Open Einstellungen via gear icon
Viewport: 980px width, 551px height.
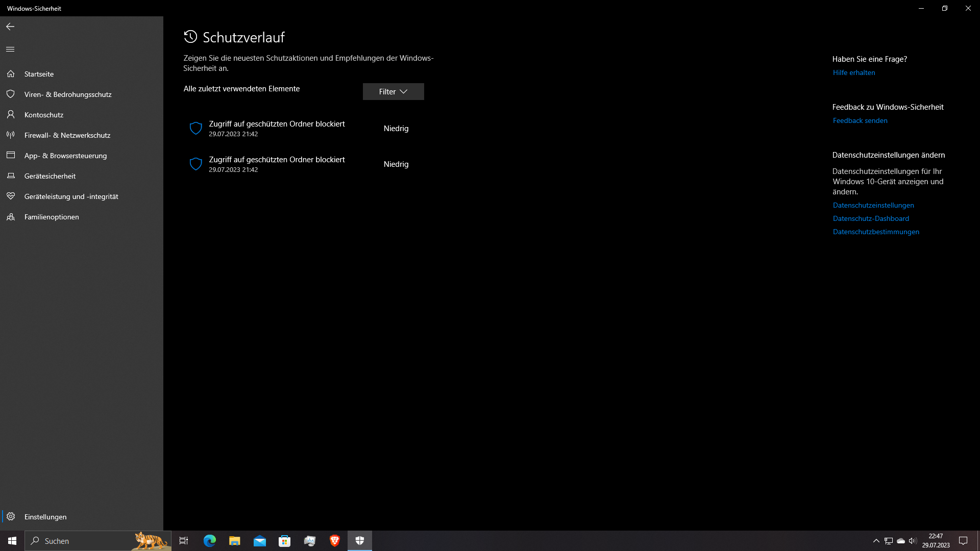point(11,516)
